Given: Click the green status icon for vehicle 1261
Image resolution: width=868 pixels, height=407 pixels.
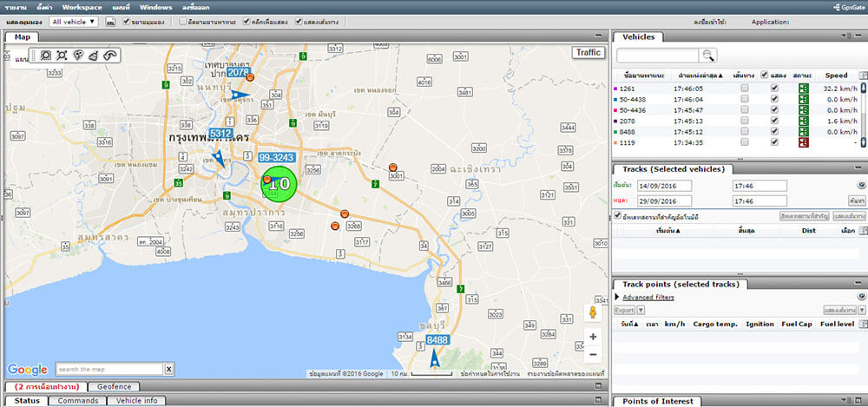Looking at the screenshot, I should (x=803, y=89).
